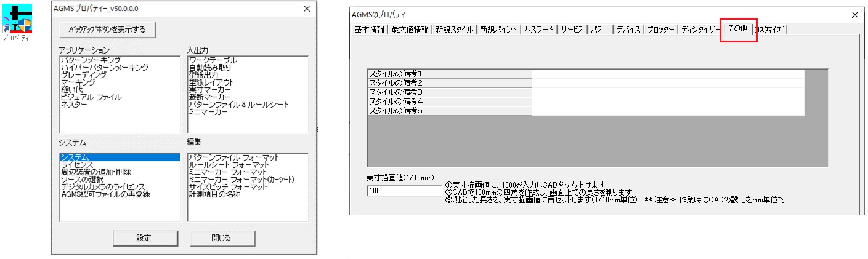Select ハイパーパターンメーキング in the list
868x259 pixels.
click(x=105, y=67)
